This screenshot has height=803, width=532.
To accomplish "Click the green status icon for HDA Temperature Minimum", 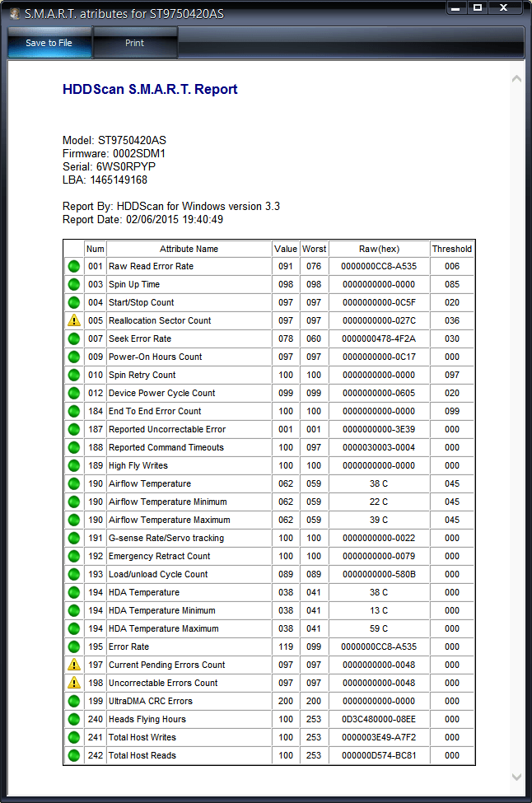I will [x=74, y=610].
